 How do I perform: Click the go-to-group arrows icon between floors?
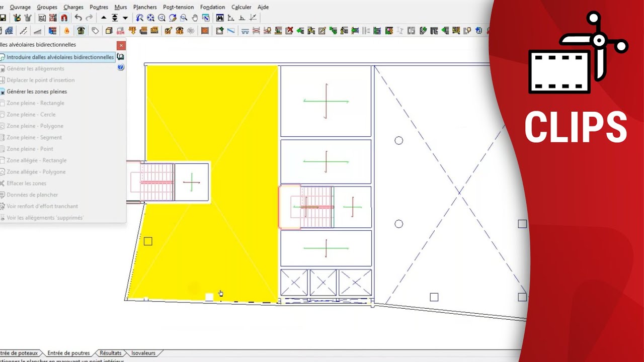(x=115, y=18)
